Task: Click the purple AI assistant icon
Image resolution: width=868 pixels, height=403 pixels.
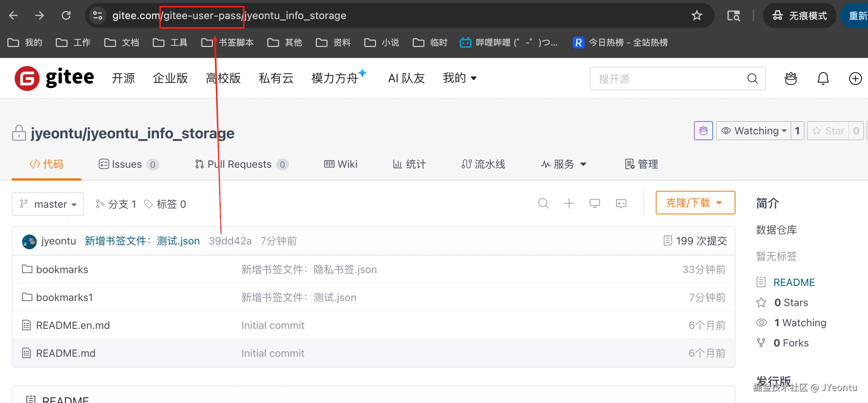Action: coord(703,131)
